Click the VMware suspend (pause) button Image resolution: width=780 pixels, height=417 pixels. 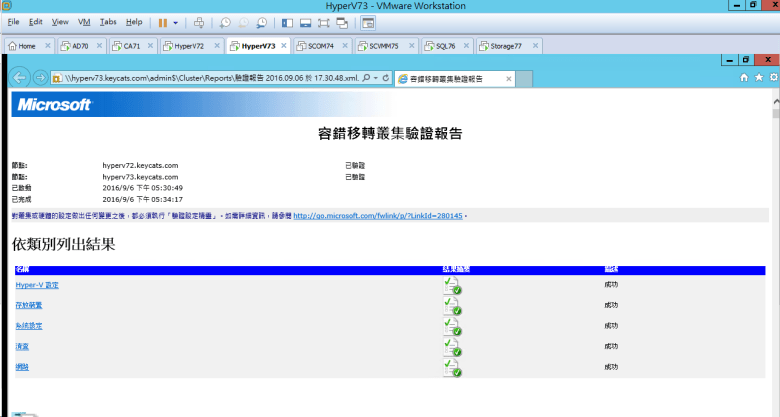point(162,22)
